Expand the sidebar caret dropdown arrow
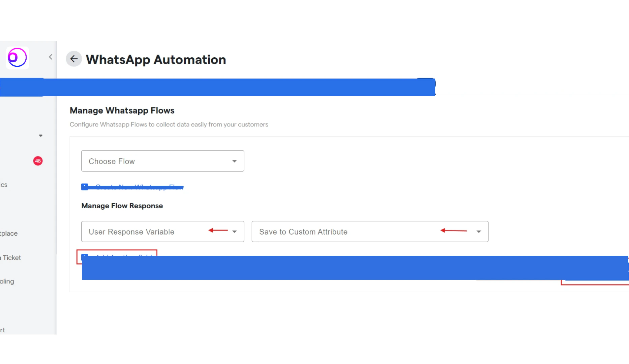The height and width of the screenshot is (364, 629). click(x=41, y=136)
